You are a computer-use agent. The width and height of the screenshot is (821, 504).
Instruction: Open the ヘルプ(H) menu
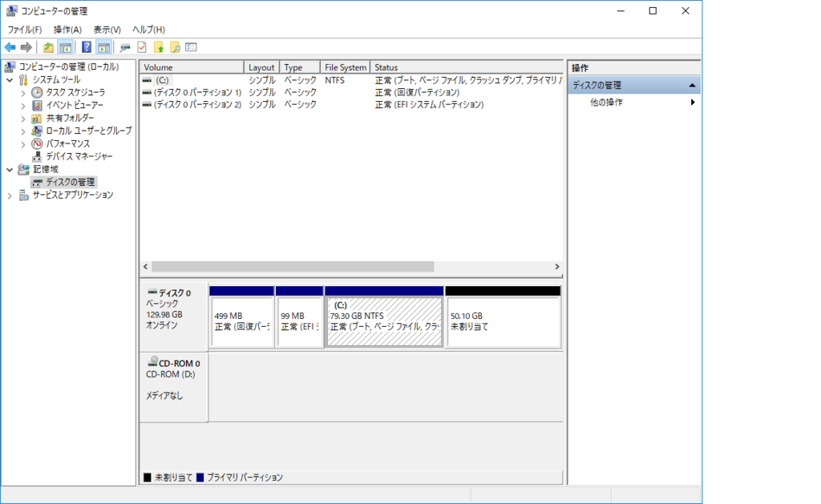[x=148, y=30]
